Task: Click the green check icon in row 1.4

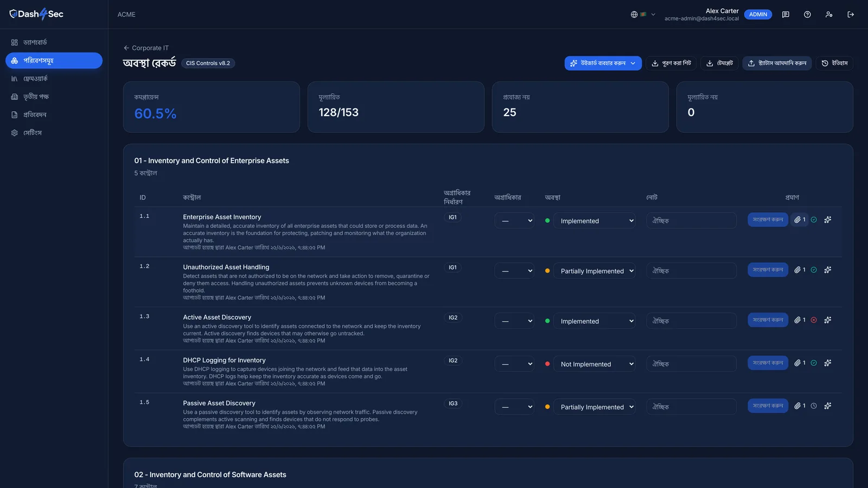Action: (x=814, y=363)
